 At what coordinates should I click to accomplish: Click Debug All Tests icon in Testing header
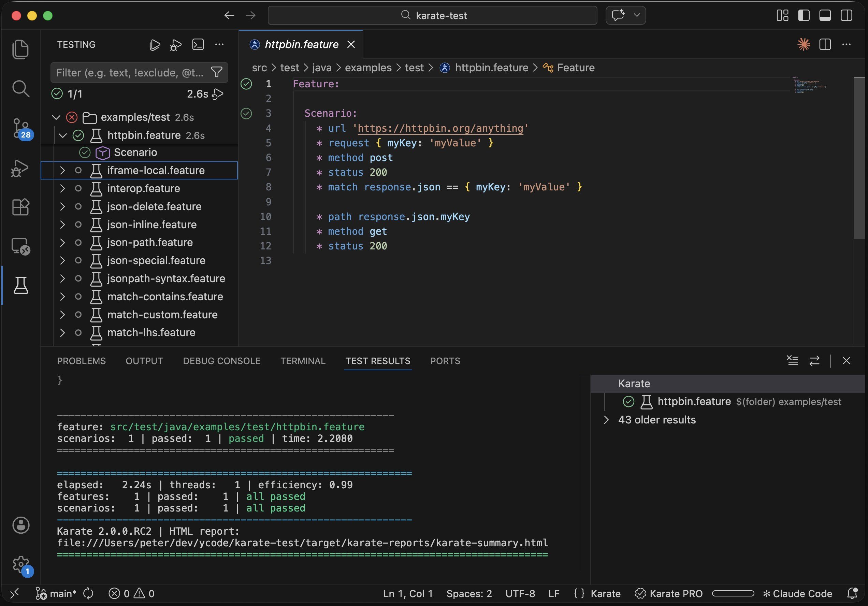coord(176,45)
